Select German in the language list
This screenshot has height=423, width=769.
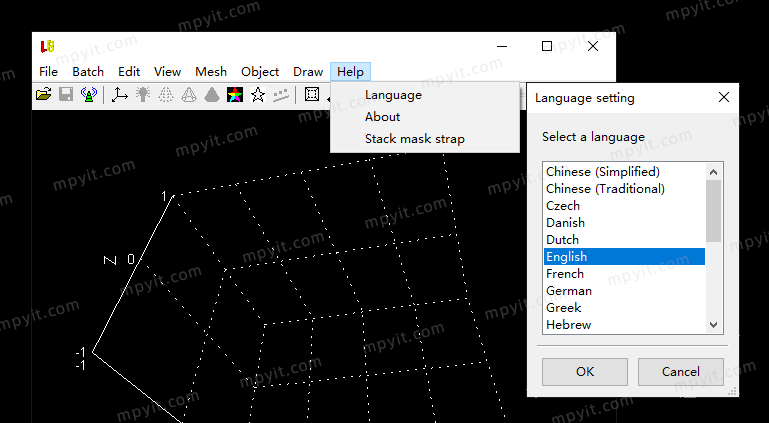[624, 291]
